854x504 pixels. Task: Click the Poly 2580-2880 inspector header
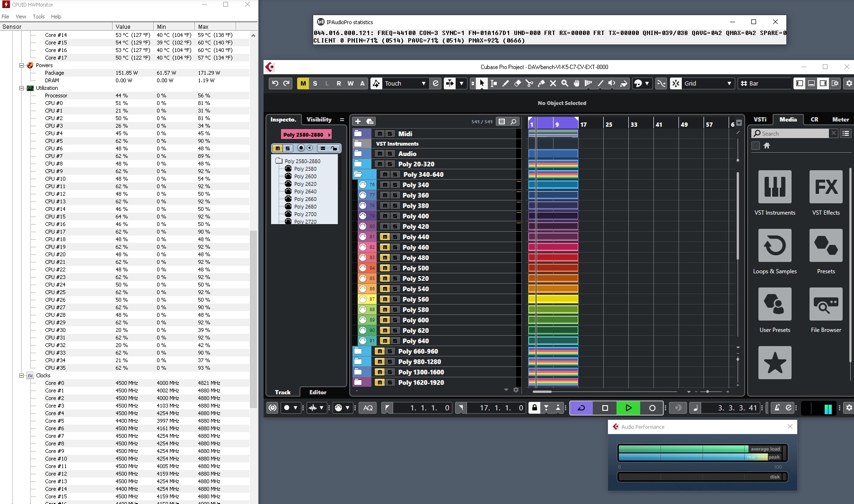pyautogui.click(x=306, y=135)
